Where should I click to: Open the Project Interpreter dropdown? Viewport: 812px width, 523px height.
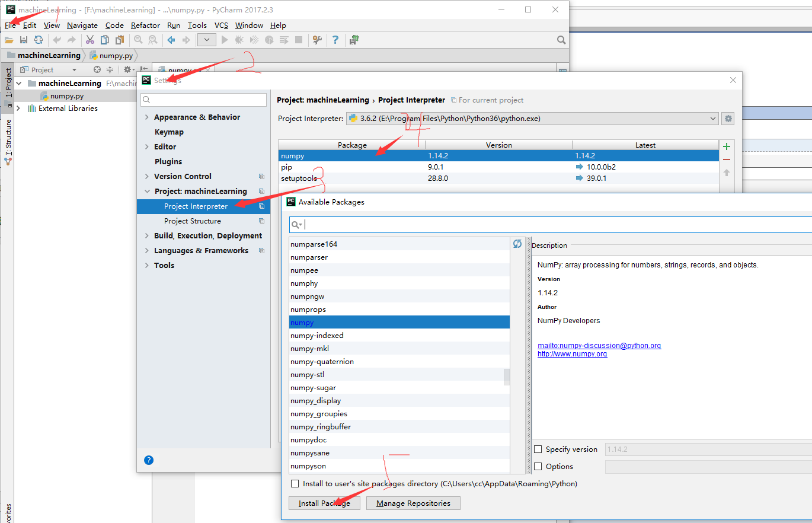point(532,119)
